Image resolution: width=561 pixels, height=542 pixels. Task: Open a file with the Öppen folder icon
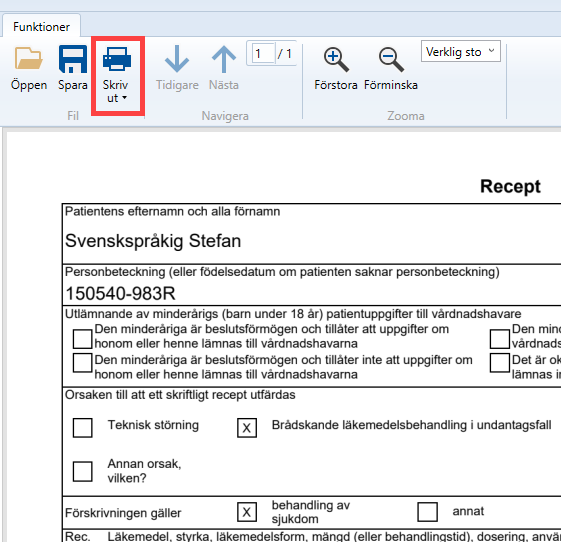click(x=29, y=68)
